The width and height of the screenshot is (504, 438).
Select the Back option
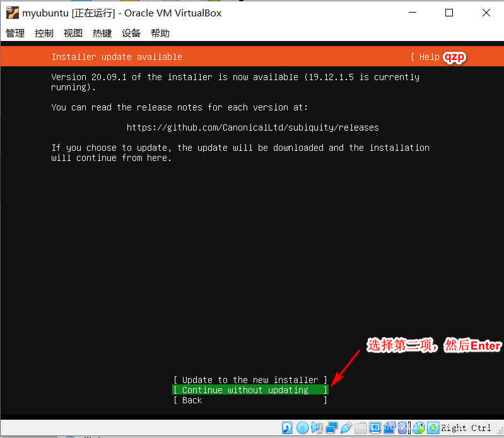pos(250,400)
